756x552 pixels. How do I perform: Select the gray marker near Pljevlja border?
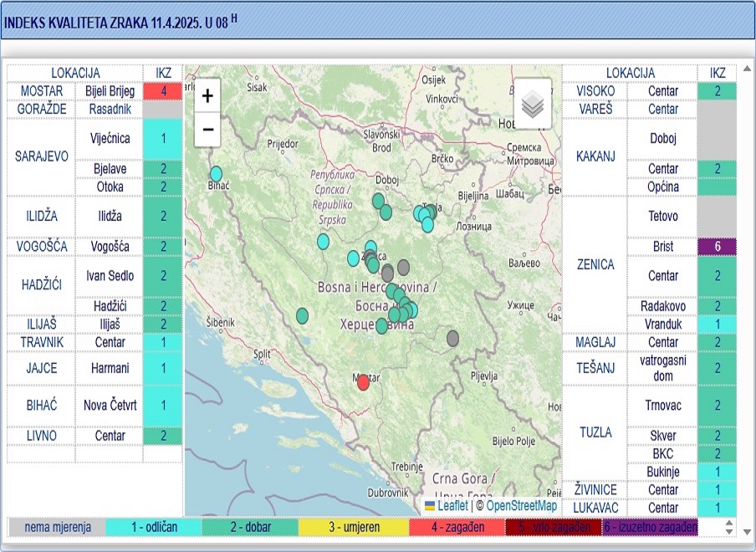[452, 339]
